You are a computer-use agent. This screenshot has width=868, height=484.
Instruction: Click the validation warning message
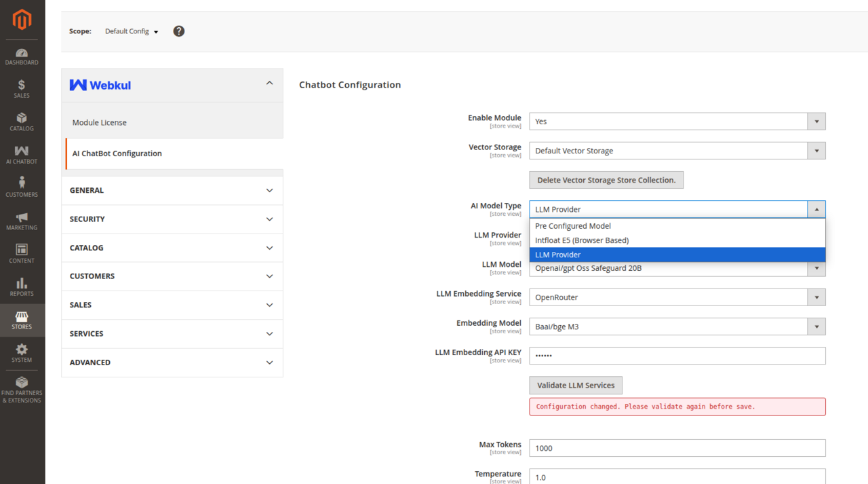[x=677, y=407]
